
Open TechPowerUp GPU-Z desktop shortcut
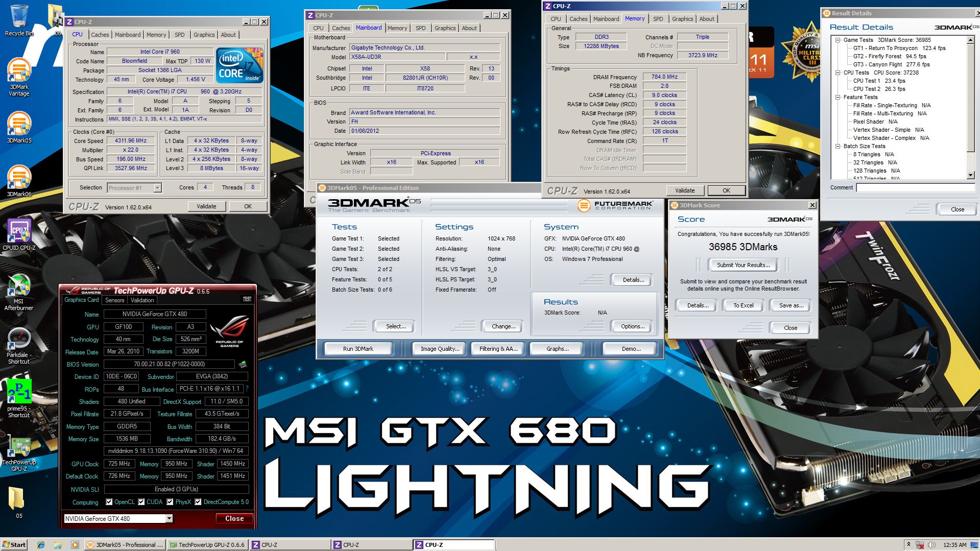19,453
